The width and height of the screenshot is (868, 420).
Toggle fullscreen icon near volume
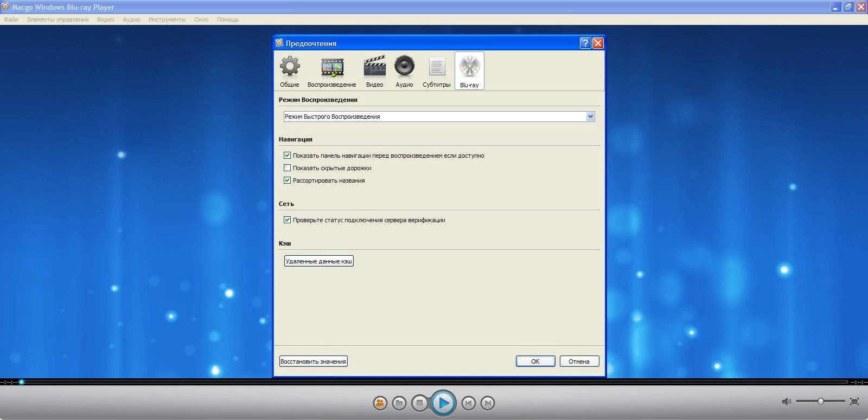click(x=854, y=402)
